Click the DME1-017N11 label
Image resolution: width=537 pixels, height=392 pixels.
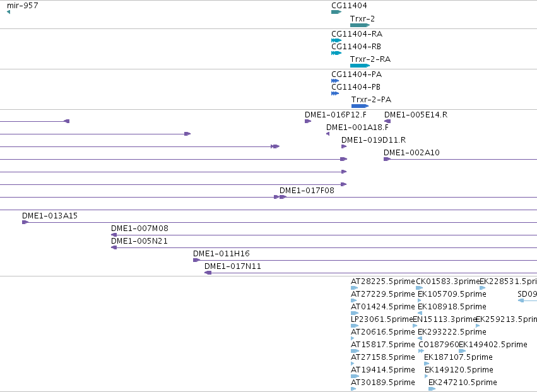[x=233, y=266]
